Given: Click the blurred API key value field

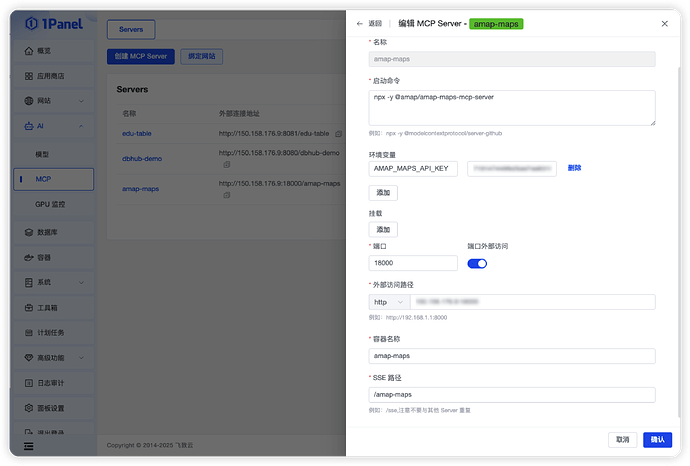Looking at the screenshot, I should pyautogui.click(x=512, y=169).
